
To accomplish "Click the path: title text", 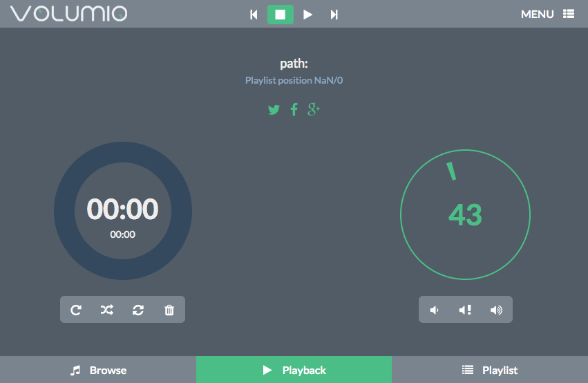I will [294, 64].
